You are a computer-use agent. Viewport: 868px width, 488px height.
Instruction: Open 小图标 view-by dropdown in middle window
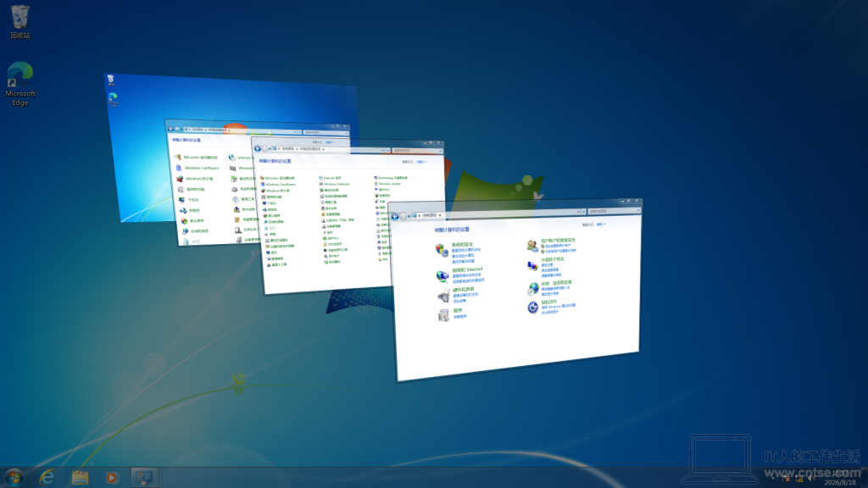(x=421, y=162)
